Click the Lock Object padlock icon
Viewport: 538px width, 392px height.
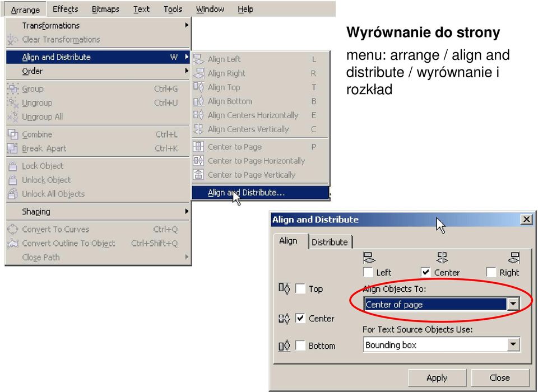[x=13, y=166]
